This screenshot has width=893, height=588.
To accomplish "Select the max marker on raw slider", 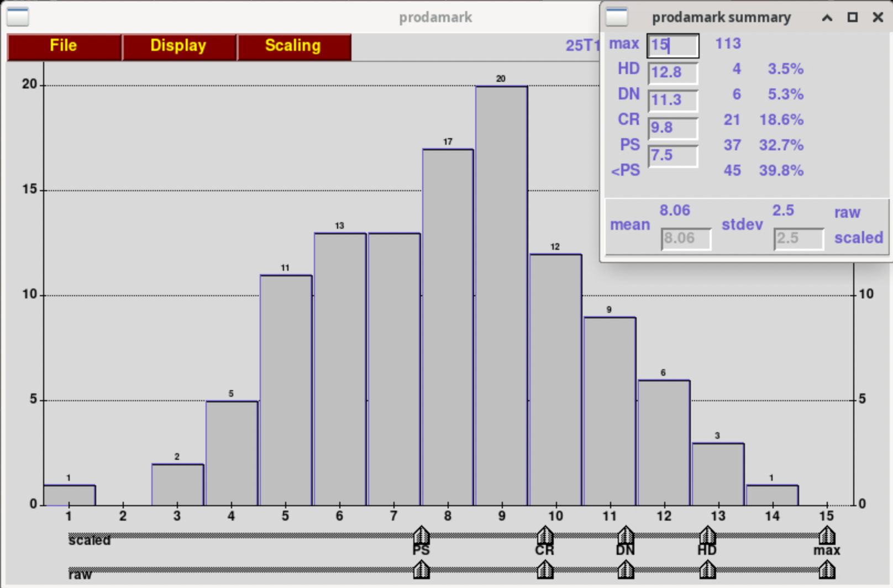I will (x=827, y=569).
